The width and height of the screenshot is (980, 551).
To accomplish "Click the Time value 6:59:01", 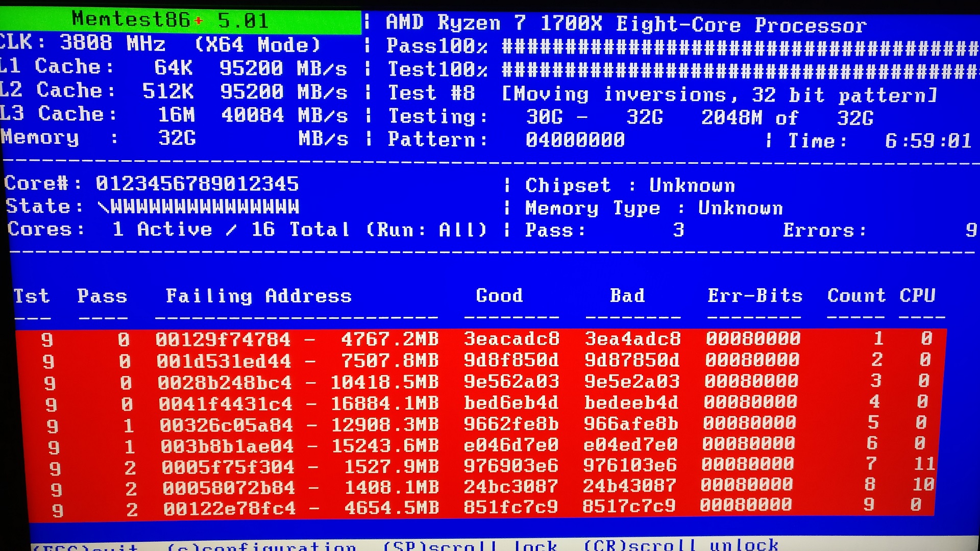I will tap(928, 140).
